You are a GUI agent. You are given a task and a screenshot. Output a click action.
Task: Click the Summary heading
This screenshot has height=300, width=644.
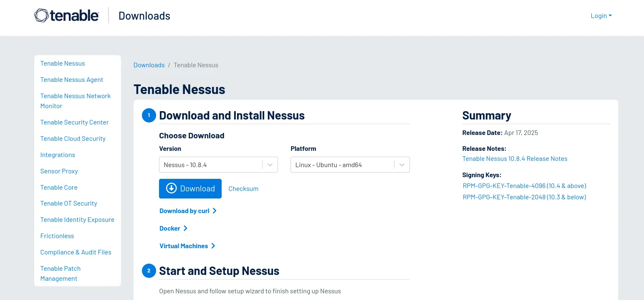(x=487, y=115)
